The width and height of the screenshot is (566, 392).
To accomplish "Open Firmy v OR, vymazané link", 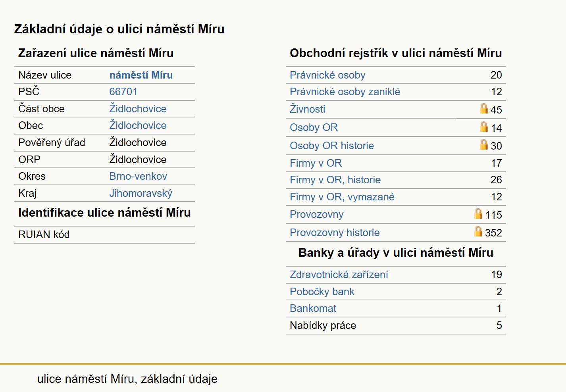I will pos(342,197).
